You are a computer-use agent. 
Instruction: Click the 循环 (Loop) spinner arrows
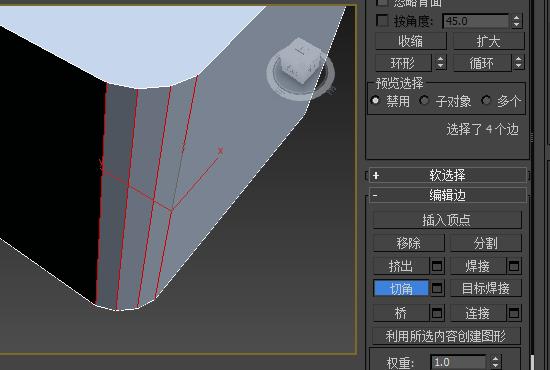(518, 63)
